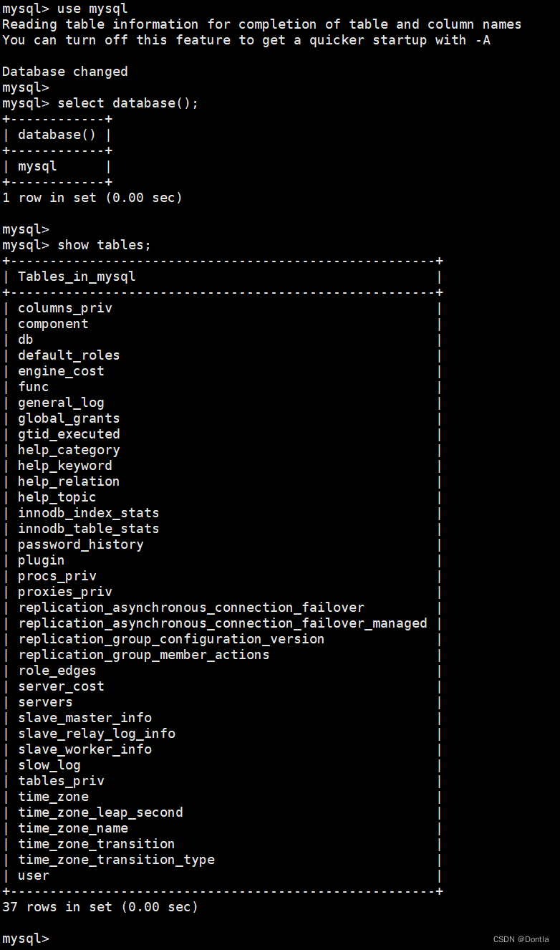Click the 'time_zone_leap_second' row
Image resolution: width=560 pixels, height=950 pixels.
tap(100, 812)
